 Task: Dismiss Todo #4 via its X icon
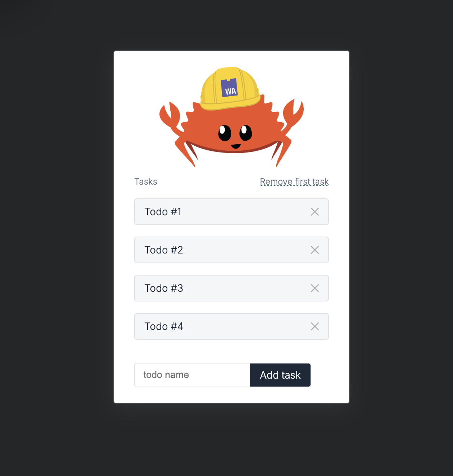point(315,326)
